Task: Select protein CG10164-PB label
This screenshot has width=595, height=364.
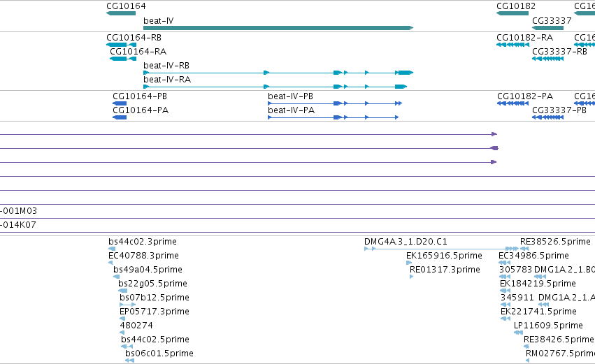Action: click(x=140, y=96)
